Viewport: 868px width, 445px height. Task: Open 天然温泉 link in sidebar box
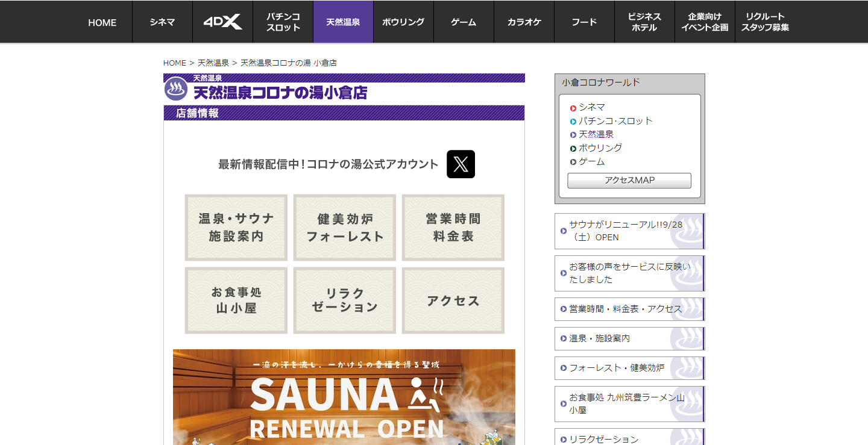pyautogui.click(x=596, y=134)
